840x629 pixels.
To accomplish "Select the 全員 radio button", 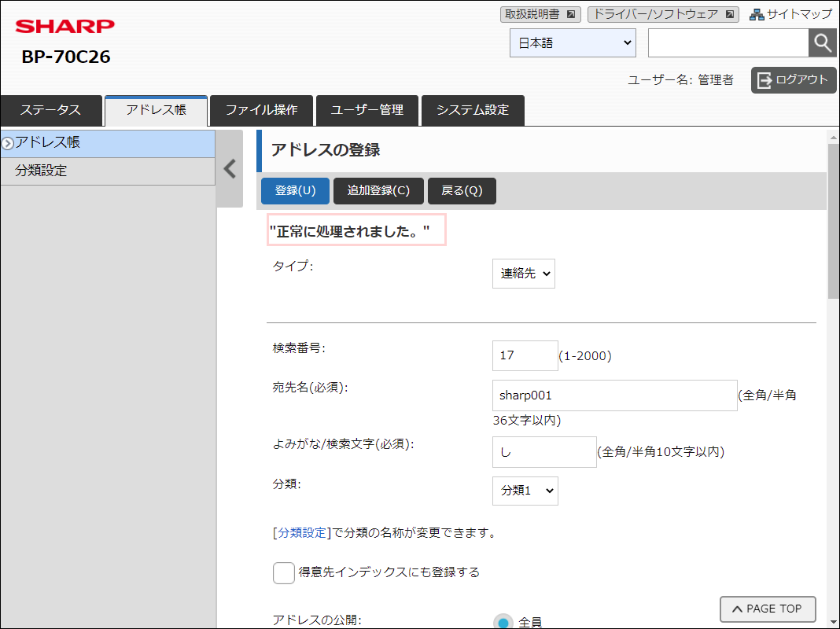I will click(503, 622).
